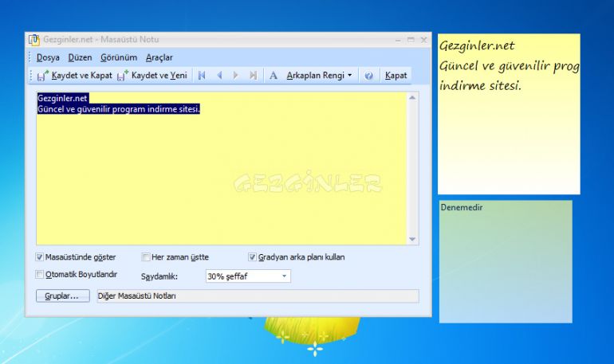
Task: Go to next note arrow icon
Action: [x=236, y=76]
